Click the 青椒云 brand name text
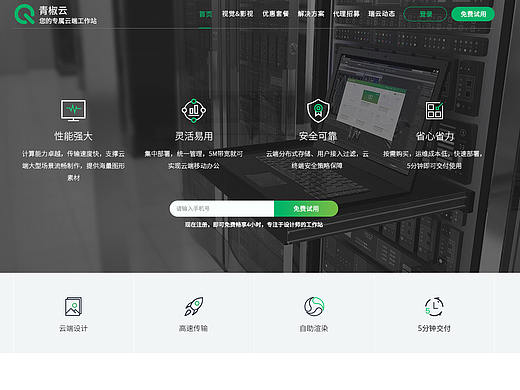The image size is (520, 390). point(53,10)
